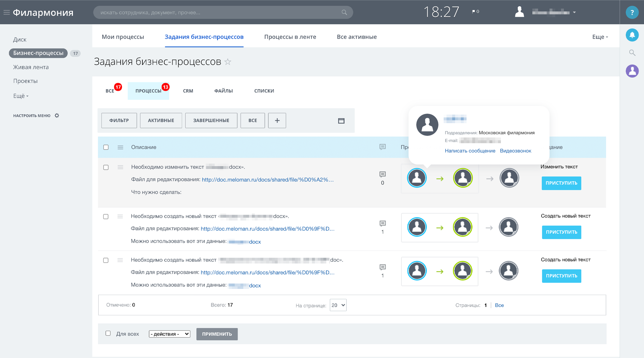This screenshot has width=644, height=358.
Task: Add new filter with plus button
Action: coord(277,121)
